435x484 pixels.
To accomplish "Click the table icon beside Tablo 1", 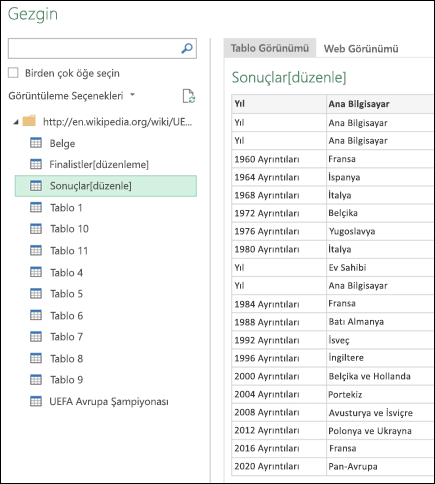I will (36, 207).
